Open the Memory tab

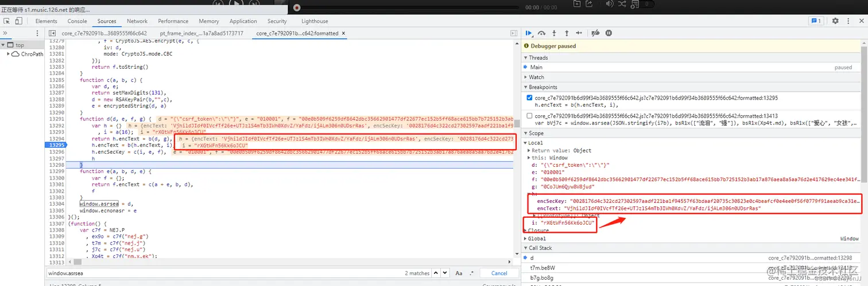[208, 21]
